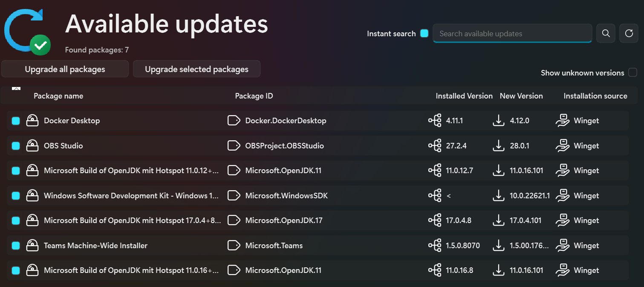The image size is (644, 287).
Task: Click the tag icon next to Docker.DockerDesktop
Action: (x=234, y=121)
